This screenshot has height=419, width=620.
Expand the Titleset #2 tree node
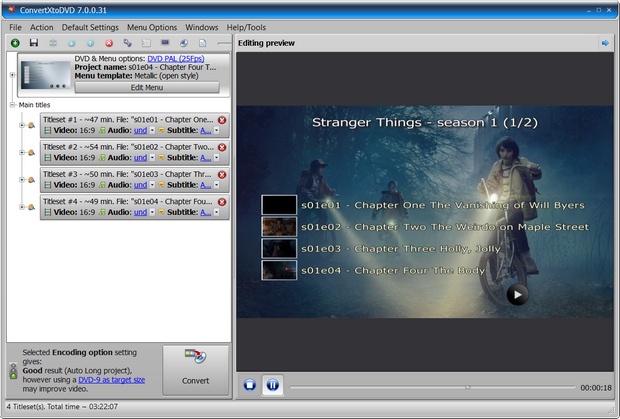pyautogui.click(x=22, y=153)
